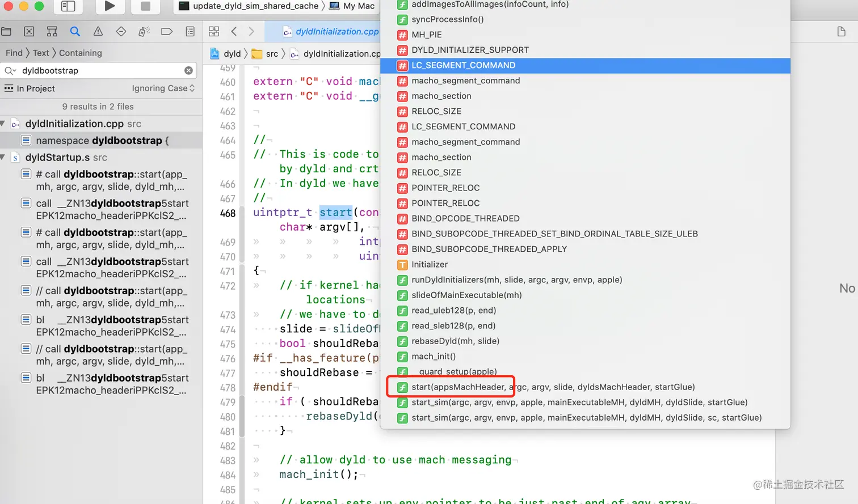Click the typedef icon beside Initializer
Viewport: 858px width, 504px height.
click(x=402, y=264)
